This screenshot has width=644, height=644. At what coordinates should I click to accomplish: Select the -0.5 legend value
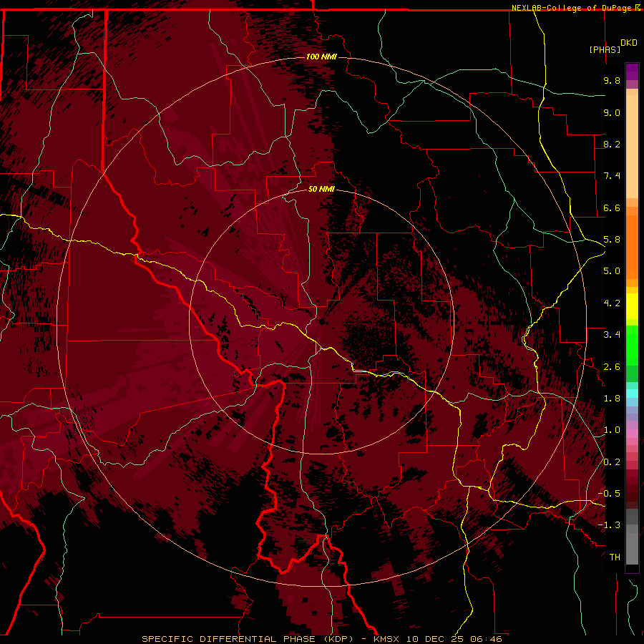tap(609, 494)
